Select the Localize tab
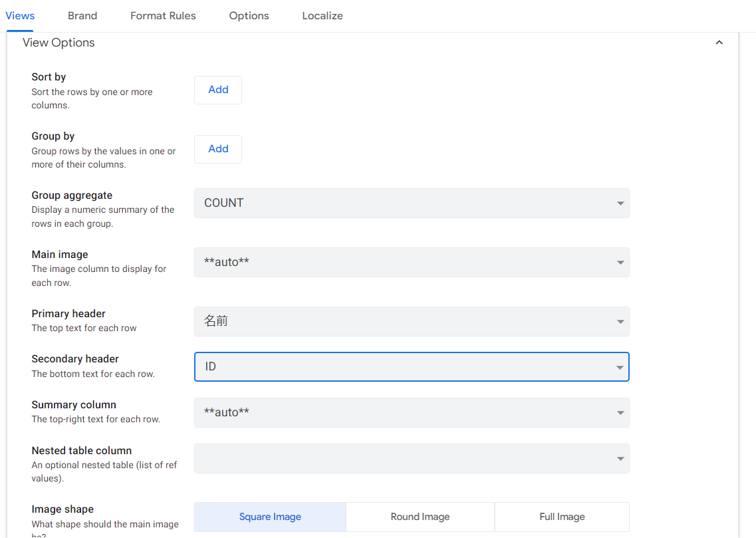 click(322, 15)
